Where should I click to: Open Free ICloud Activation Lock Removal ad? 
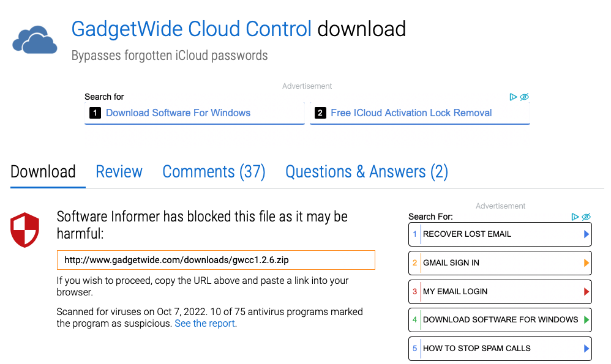(x=419, y=113)
